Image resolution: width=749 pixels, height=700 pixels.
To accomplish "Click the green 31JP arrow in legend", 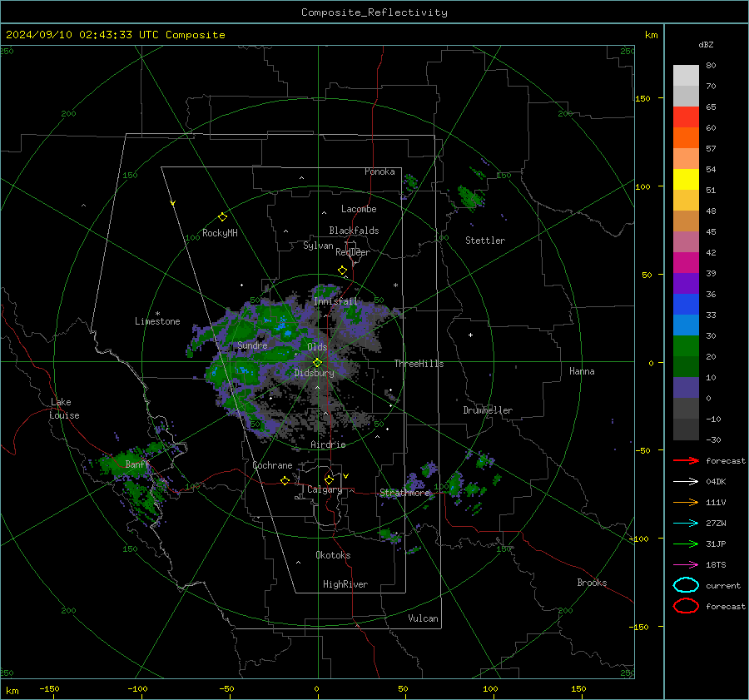I will (x=686, y=544).
